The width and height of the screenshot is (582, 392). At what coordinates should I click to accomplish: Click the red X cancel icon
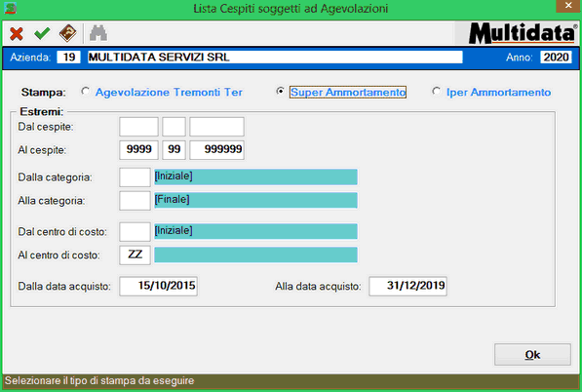coord(17,34)
